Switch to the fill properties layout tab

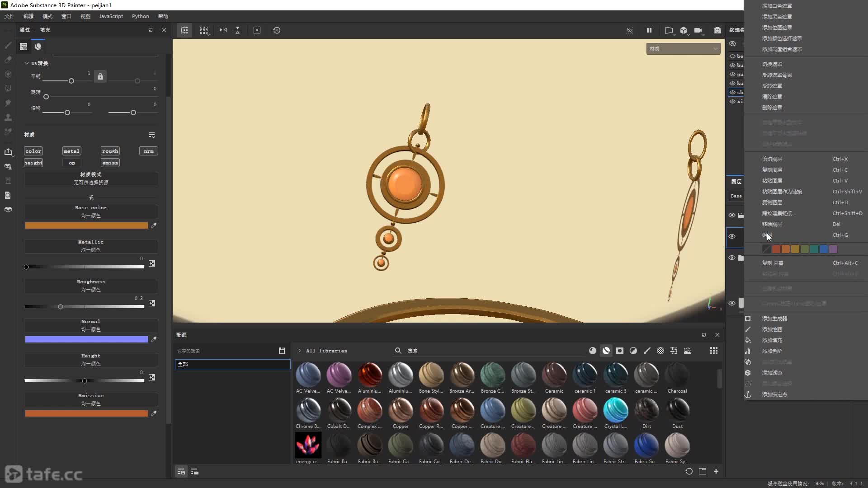24,47
